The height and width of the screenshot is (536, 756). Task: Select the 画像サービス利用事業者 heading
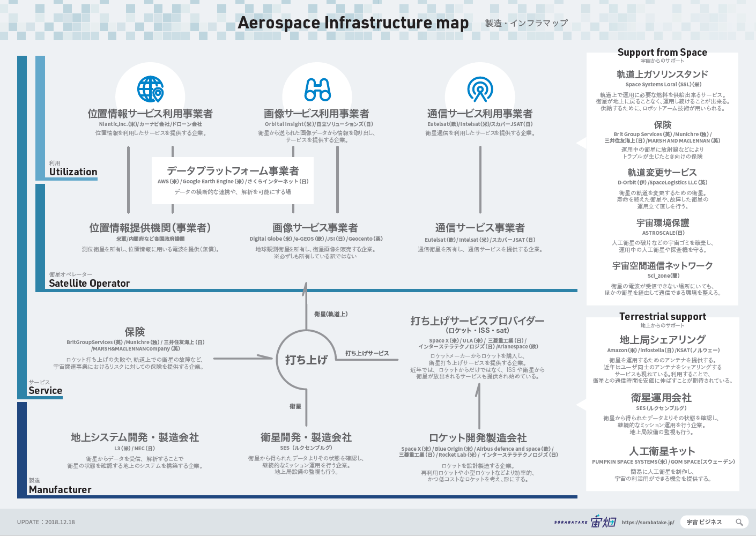coord(316,114)
